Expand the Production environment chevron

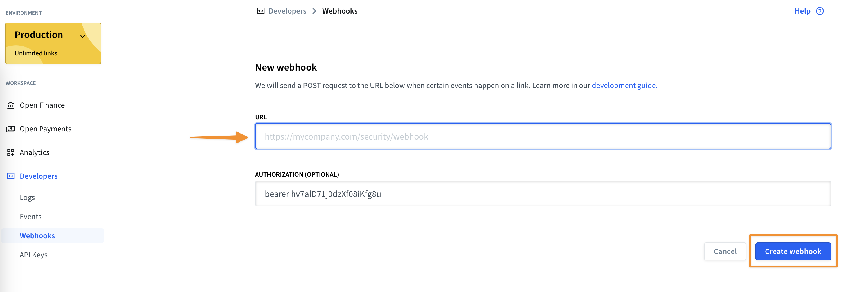click(83, 36)
